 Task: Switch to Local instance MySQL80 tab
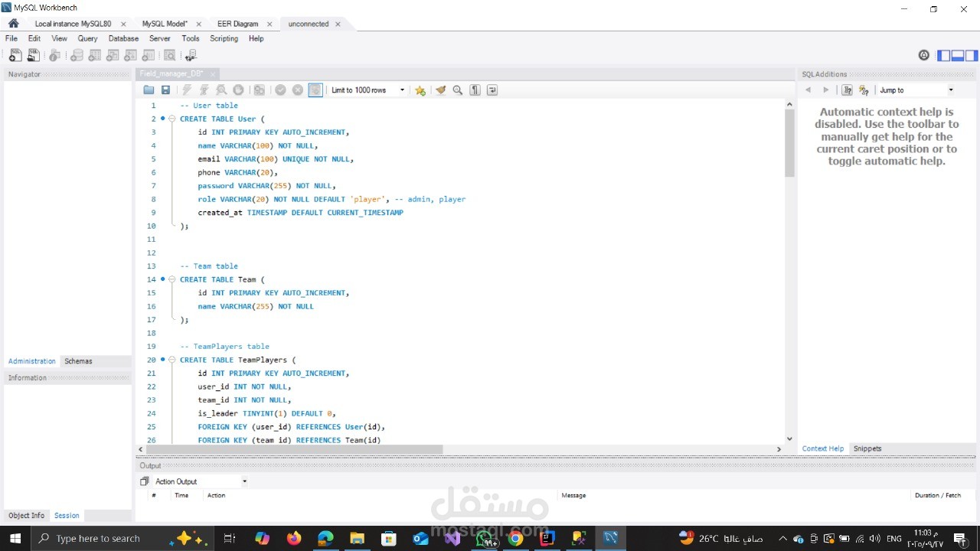click(x=73, y=24)
